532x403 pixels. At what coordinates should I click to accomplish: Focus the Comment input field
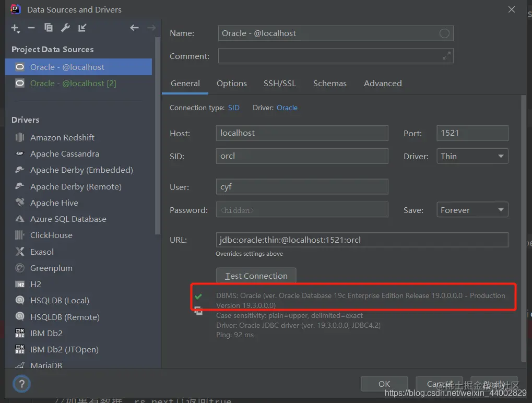(336, 56)
